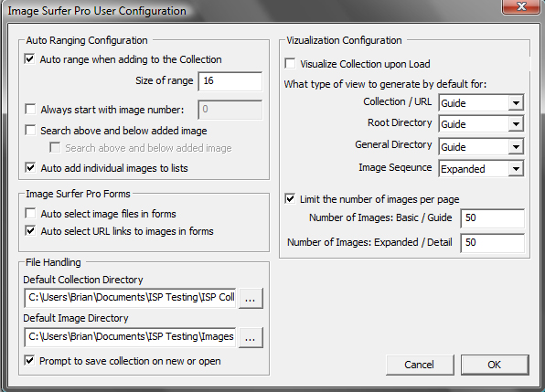The height and width of the screenshot is (392, 545).
Task: Toggle Limit the number of images per page
Action: (290, 199)
